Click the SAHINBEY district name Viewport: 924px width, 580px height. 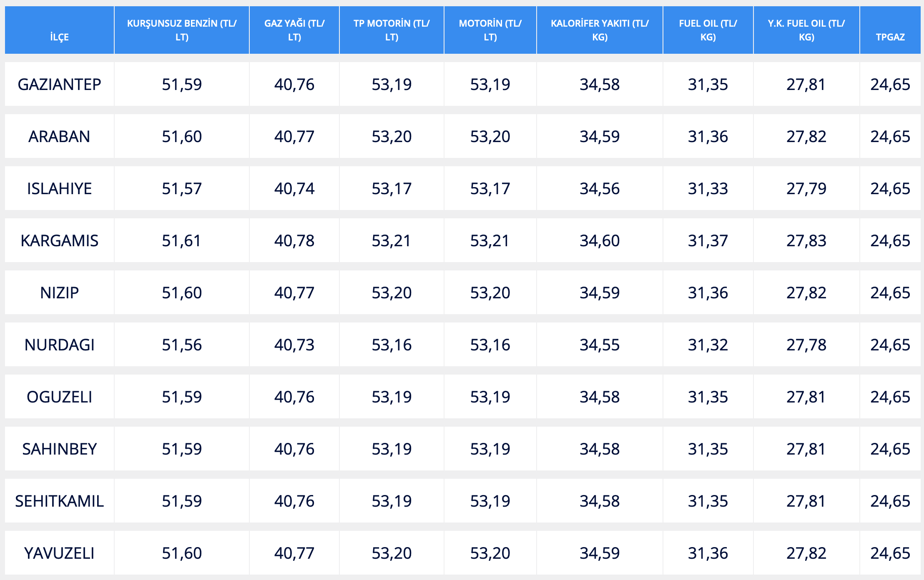[59, 449]
